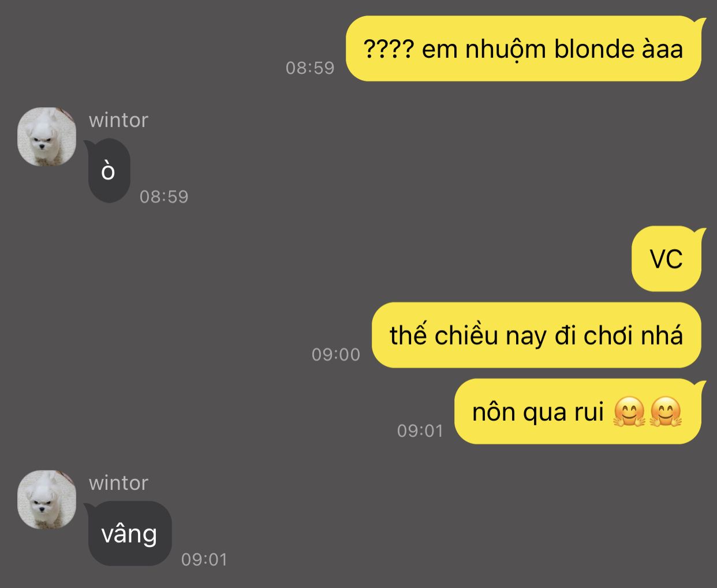Select the 'nôn qua rui' message bubble

(578, 412)
